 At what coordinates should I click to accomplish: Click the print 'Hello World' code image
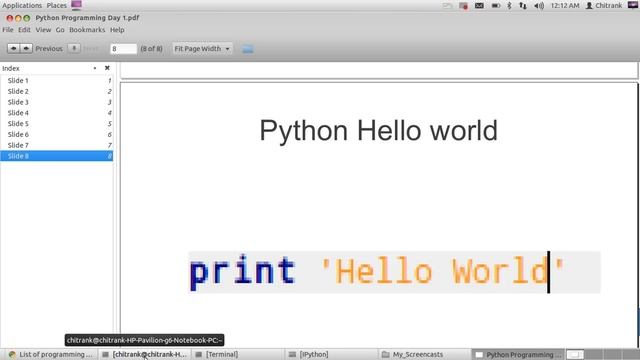394,272
